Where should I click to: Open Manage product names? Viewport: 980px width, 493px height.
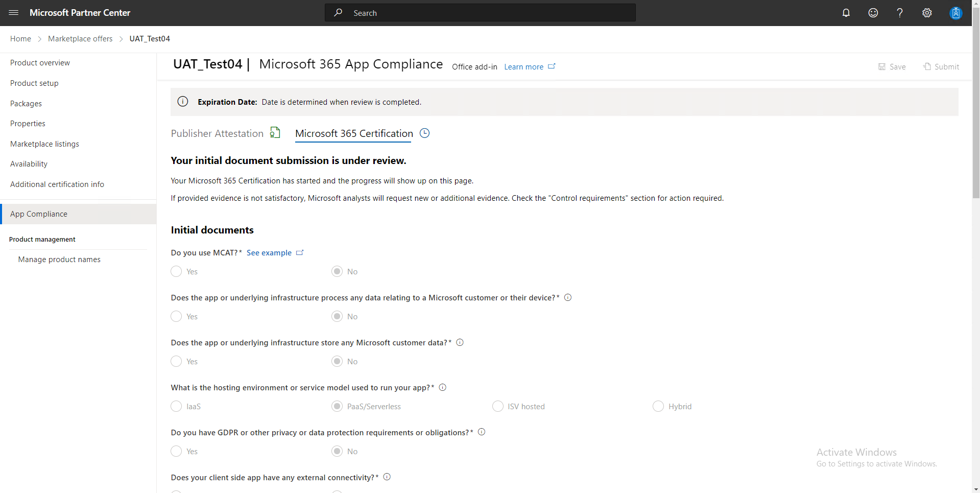pos(59,260)
